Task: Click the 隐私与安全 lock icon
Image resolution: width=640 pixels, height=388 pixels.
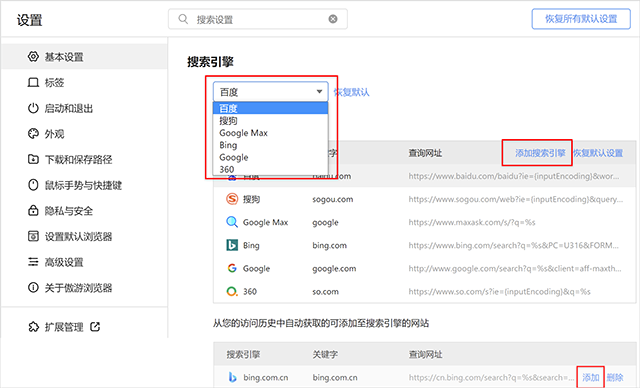Action: tap(33, 211)
